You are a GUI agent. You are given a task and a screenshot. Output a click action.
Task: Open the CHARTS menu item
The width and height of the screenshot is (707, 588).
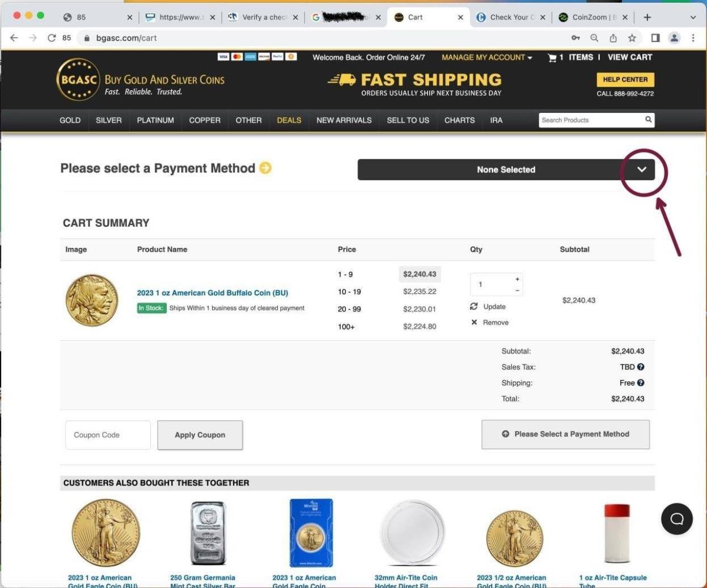point(459,120)
